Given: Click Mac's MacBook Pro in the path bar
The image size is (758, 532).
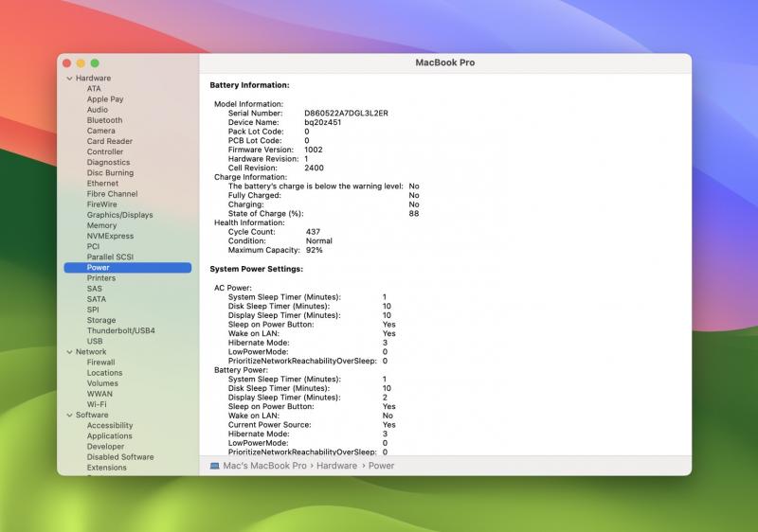Looking at the screenshot, I should pyautogui.click(x=264, y=466).
